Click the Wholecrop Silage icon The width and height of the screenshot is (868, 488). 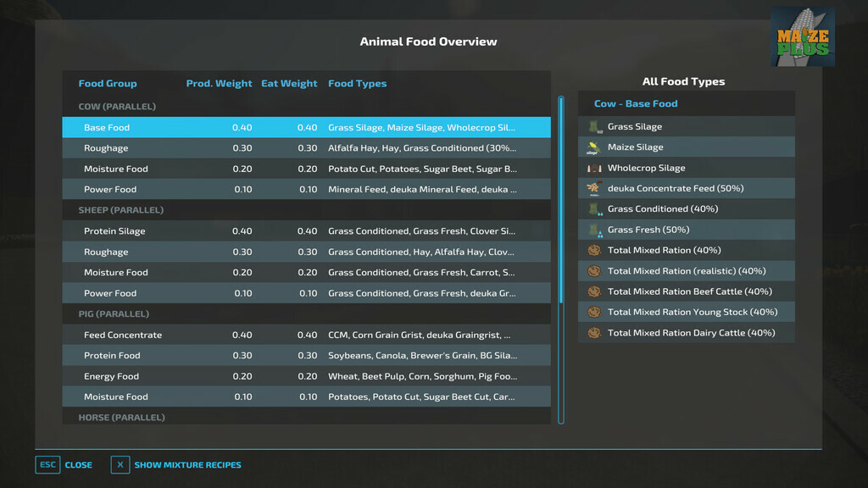pos(592,168)
